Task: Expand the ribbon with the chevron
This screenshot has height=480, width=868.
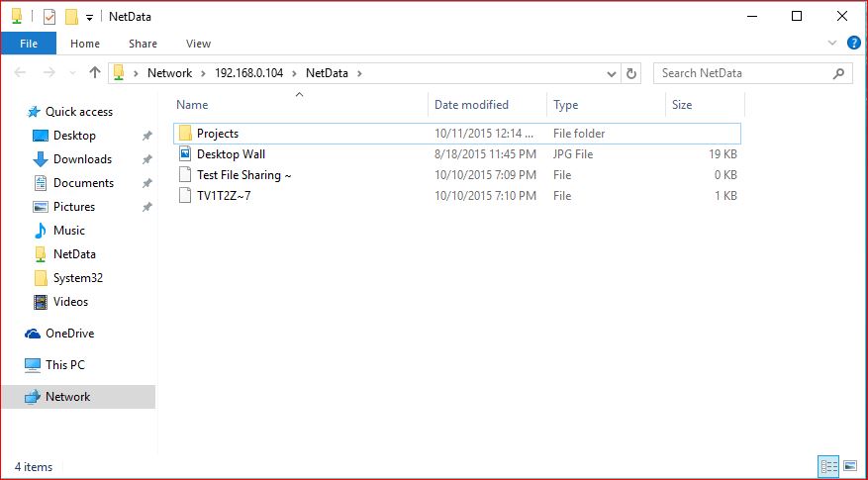Action: 831,43
